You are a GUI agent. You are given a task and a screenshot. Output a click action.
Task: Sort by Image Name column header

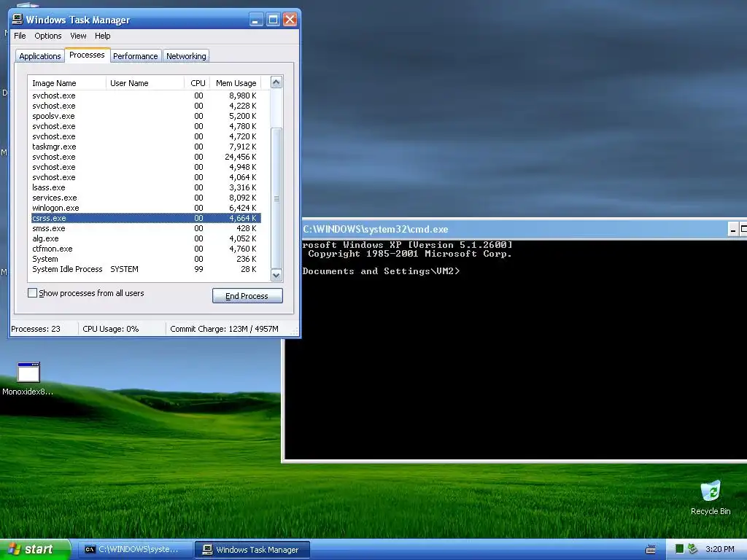66,83
